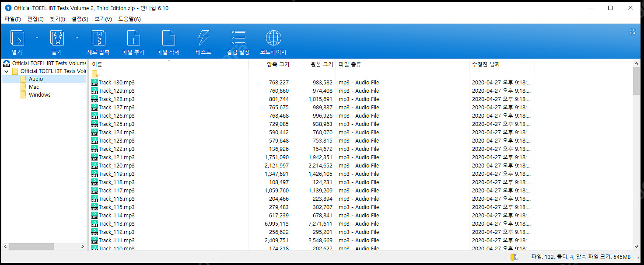Screen dimensions: 644x265
Task: Select the file name Track_129.mp3
Action: (x=117, y=91)
